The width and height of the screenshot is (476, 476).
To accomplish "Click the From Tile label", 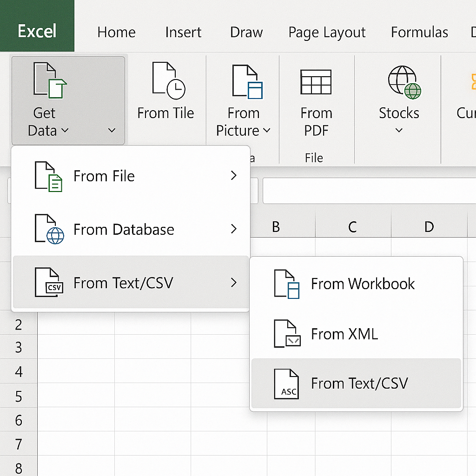I will [165, 113].
